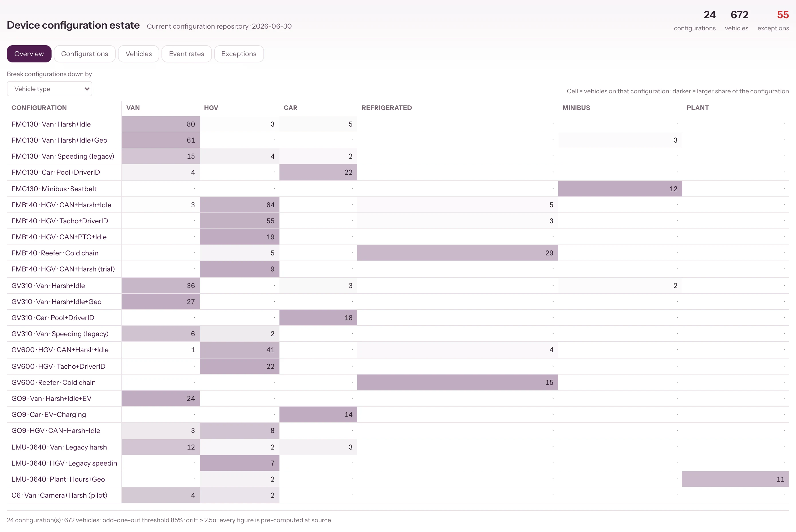Click the 672 vehicles counter
Viewport: 796px width, 532px height.
point(736,20)
